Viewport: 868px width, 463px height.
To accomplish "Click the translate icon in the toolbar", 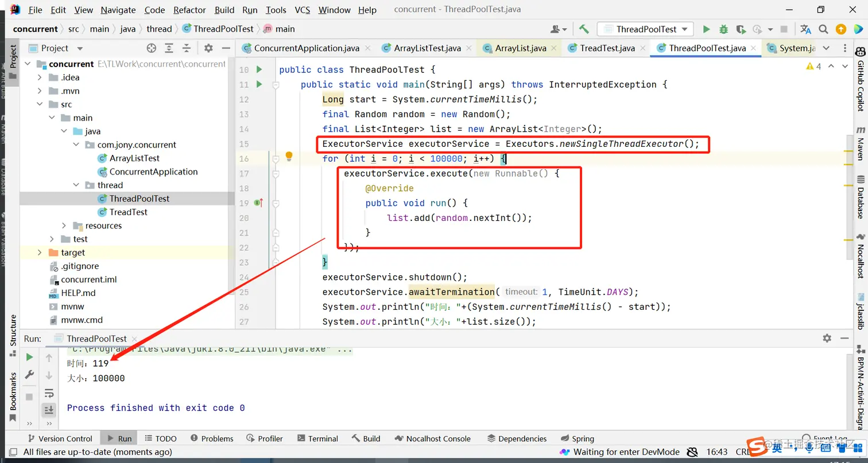I will (806, 29).
